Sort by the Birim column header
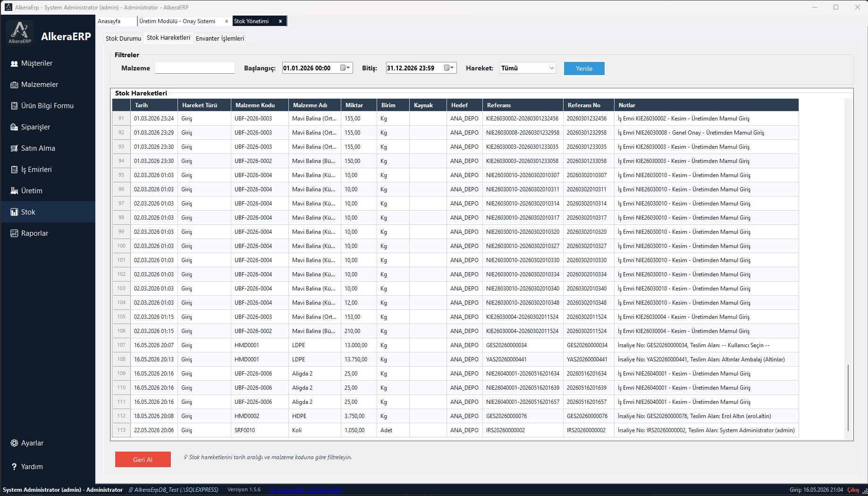This screenshot has height=496, width=868. [393, 105]
